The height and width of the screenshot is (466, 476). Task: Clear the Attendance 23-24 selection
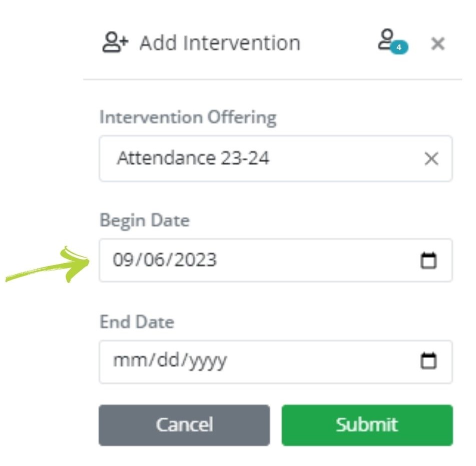(431, 159)
